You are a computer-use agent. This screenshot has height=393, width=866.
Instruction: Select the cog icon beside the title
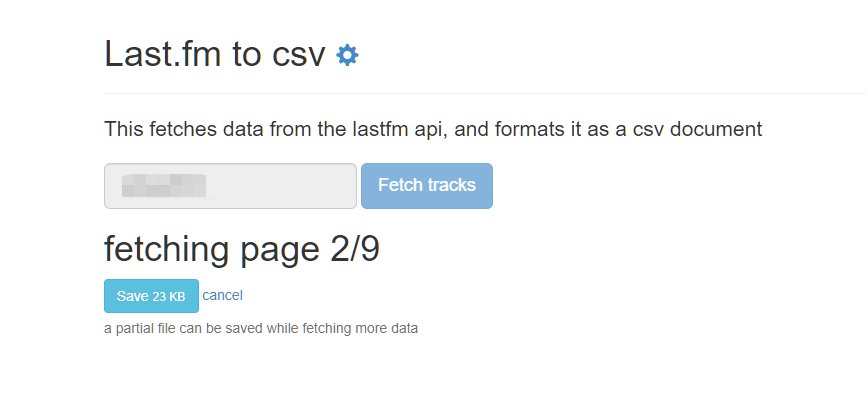[347, 55]
